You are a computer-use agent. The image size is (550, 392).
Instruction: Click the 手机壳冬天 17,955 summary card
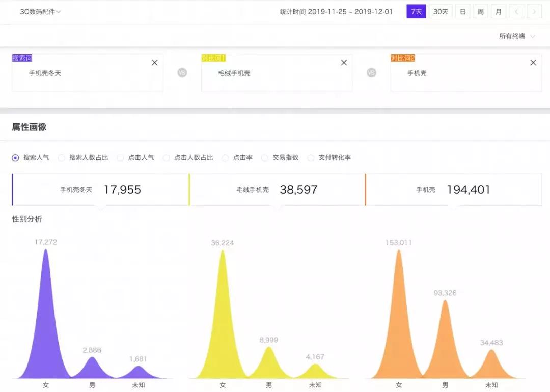(x=100, y=190)
